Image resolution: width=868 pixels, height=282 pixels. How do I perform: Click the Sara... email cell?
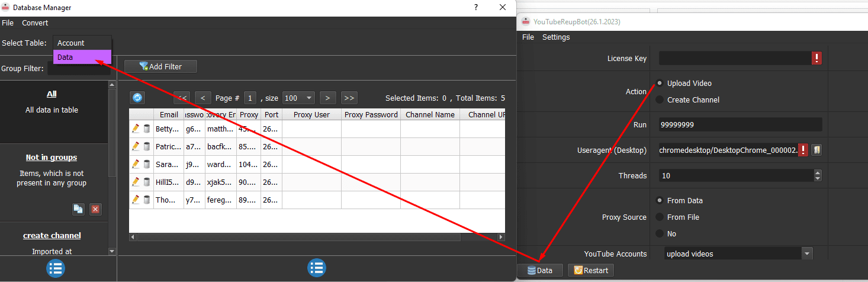[x=169, y=164]
